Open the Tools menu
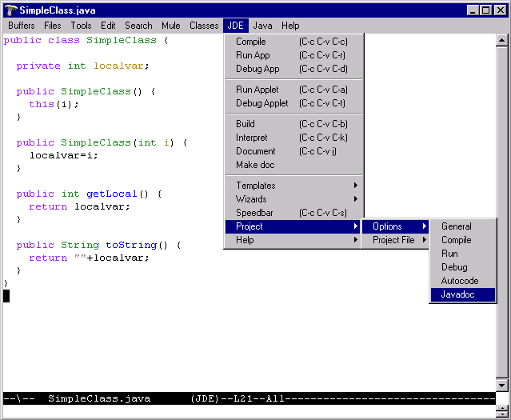Screen dimensions: 511x420 (x=81, y=26)
